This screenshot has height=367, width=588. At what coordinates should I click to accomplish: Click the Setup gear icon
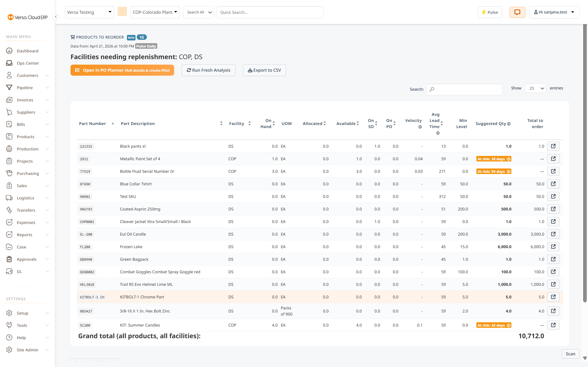point(9,313)
